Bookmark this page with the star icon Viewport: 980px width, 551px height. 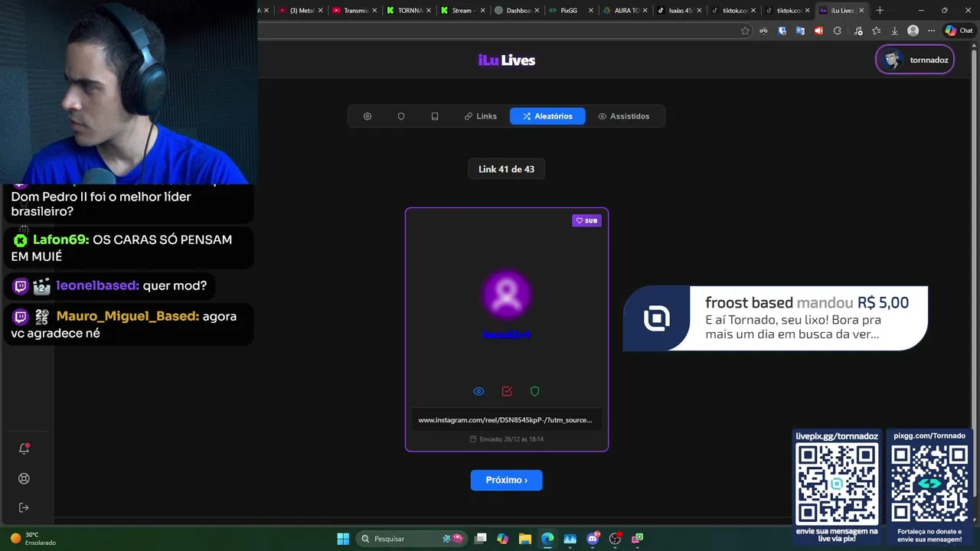pyautogui.click(x=745, y=31)
